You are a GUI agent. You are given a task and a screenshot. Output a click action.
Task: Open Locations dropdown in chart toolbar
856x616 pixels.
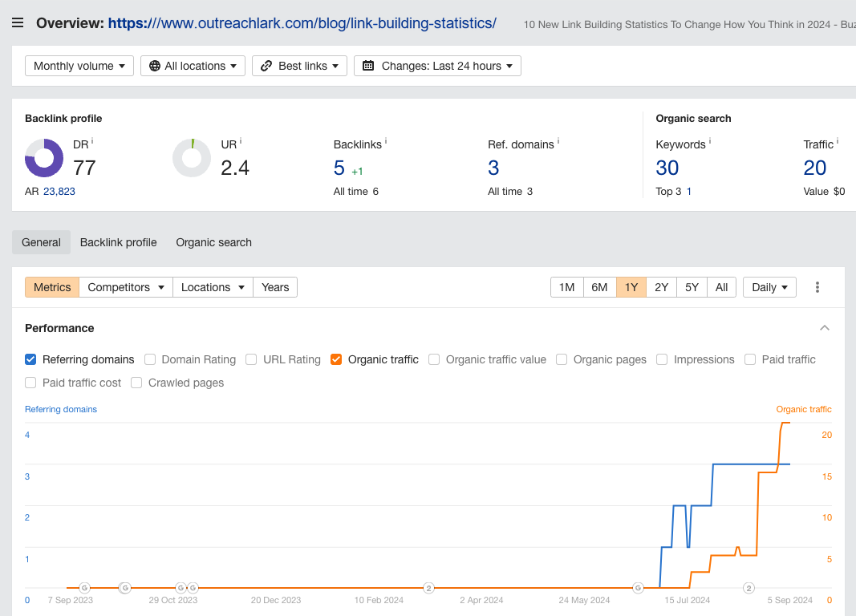coord(213,287)
